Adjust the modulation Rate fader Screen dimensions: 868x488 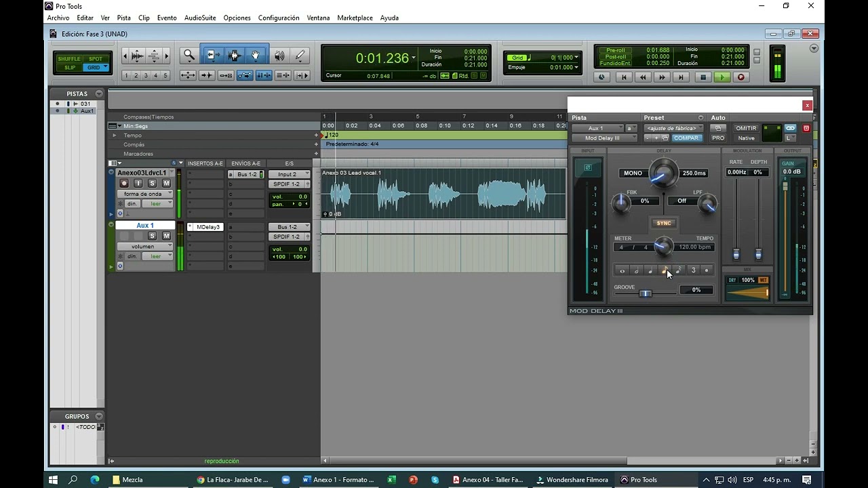tap(736, 255)
